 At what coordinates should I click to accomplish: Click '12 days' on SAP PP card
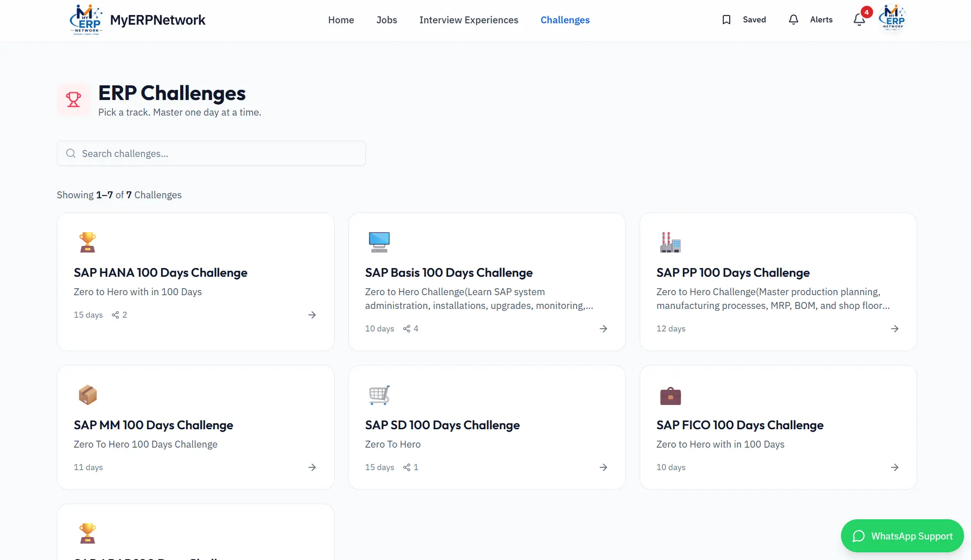coord(670,329)
